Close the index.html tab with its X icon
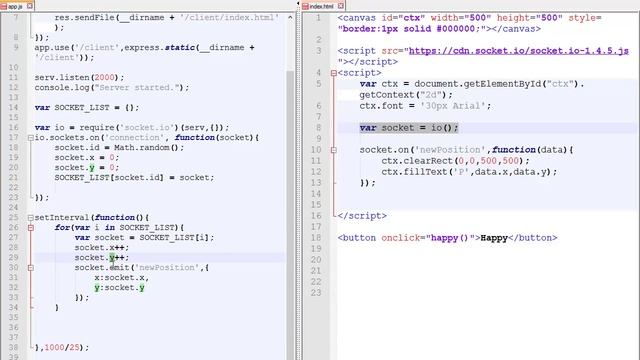640x360 pixels. click(341, 6)
